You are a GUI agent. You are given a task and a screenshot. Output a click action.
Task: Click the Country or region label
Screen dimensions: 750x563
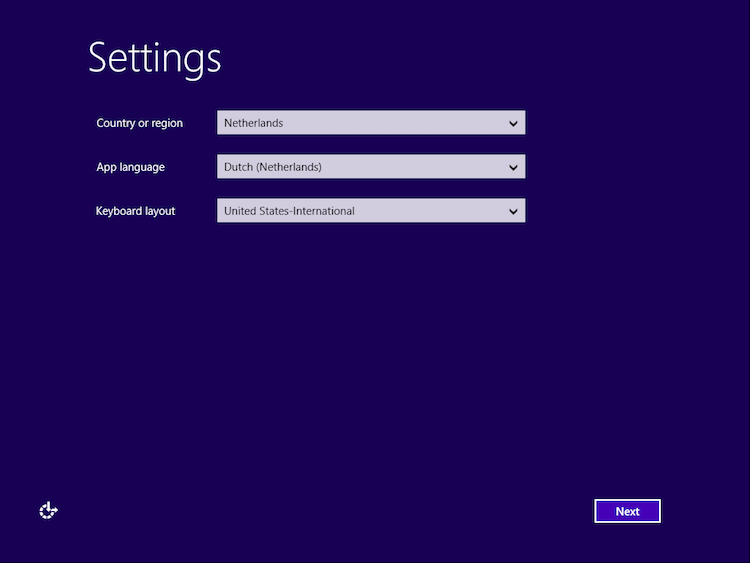(x=140, y=123)
